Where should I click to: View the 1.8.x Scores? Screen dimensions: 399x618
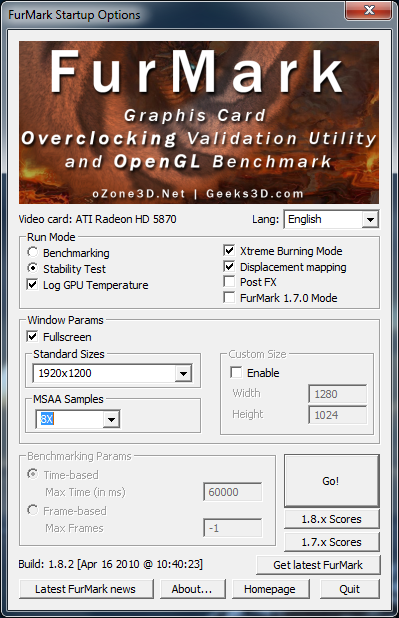click(x=332, y=519)
